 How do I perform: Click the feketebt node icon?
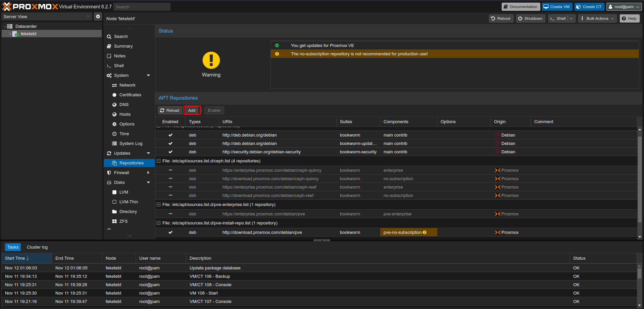point(15,34)
